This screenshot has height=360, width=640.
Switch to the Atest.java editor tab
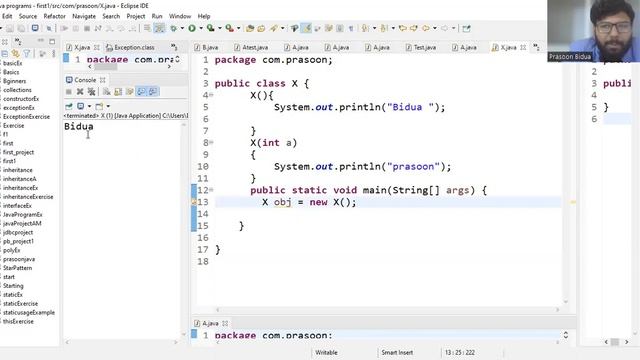click(251, 48)
